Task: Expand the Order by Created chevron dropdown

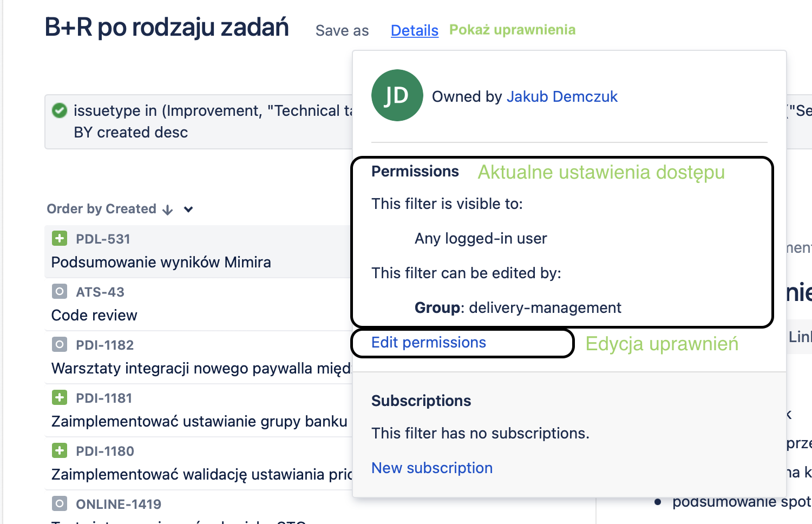Action: click(x=187, y=209)
